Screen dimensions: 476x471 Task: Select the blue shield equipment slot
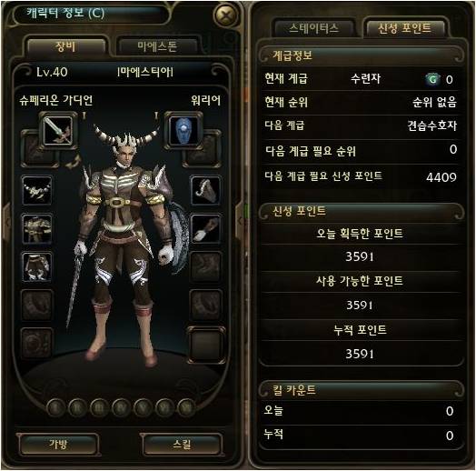click(x=183, y=131)
